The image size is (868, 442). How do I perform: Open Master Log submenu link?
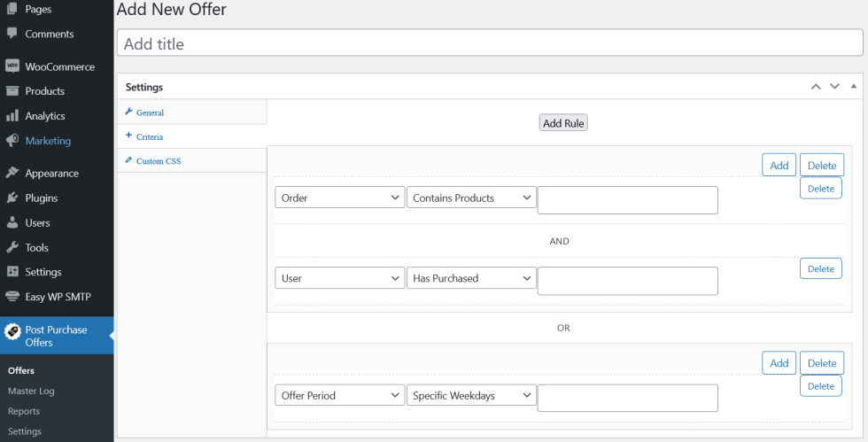(31, 391)
